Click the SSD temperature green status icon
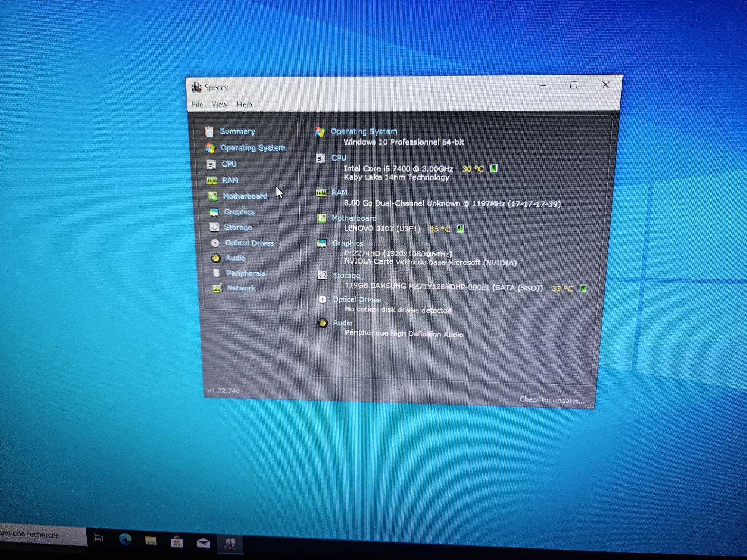 click(583, 288)
